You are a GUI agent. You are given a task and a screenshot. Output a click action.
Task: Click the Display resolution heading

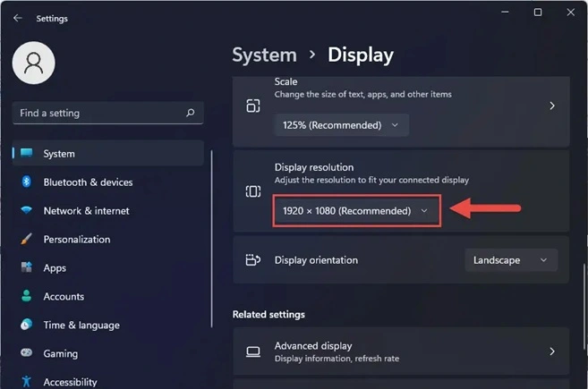[314, 167]
